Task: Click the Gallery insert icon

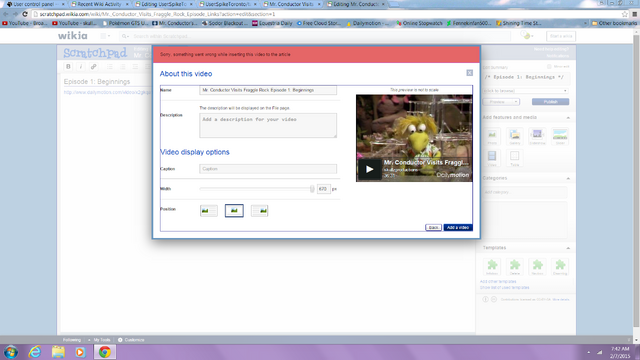Action: 515,136
